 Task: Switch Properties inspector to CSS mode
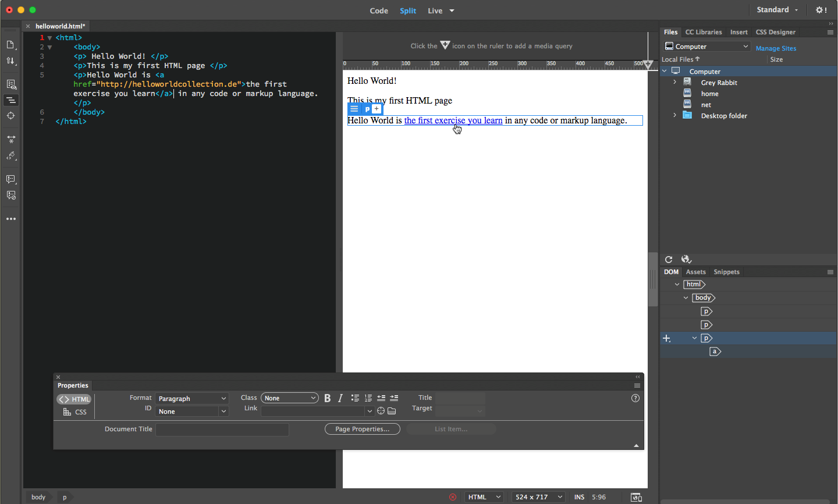(x=75, y=412)
